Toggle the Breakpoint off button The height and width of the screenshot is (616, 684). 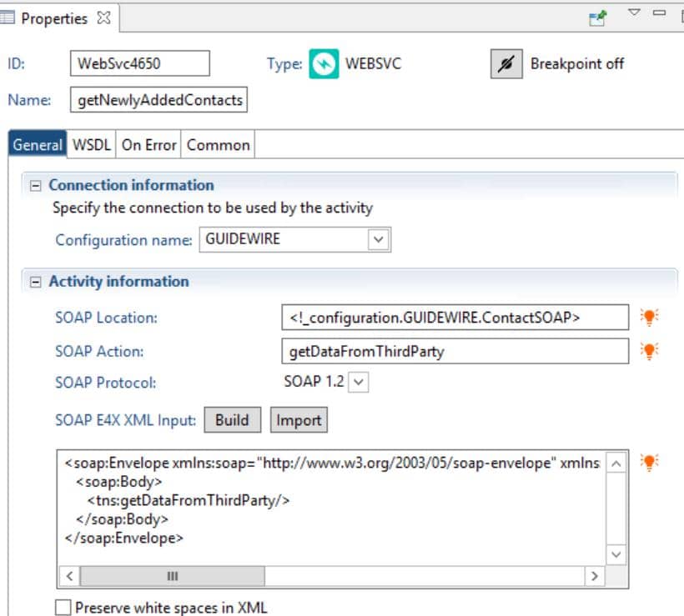click(x=506, y=63)
